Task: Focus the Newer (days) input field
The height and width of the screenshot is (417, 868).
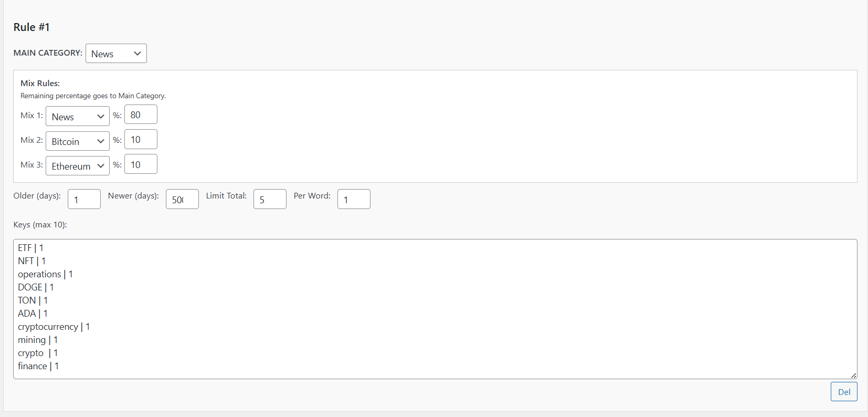Action: click(182, 199)
